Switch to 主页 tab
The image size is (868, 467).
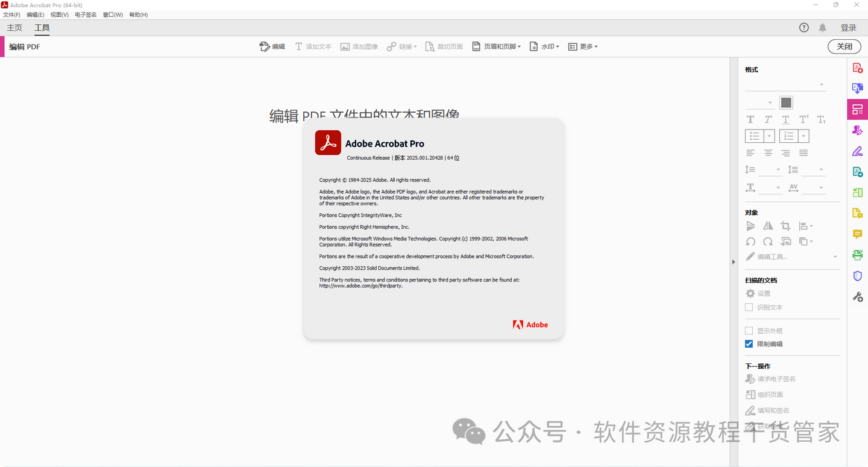[x=14, y=28]
